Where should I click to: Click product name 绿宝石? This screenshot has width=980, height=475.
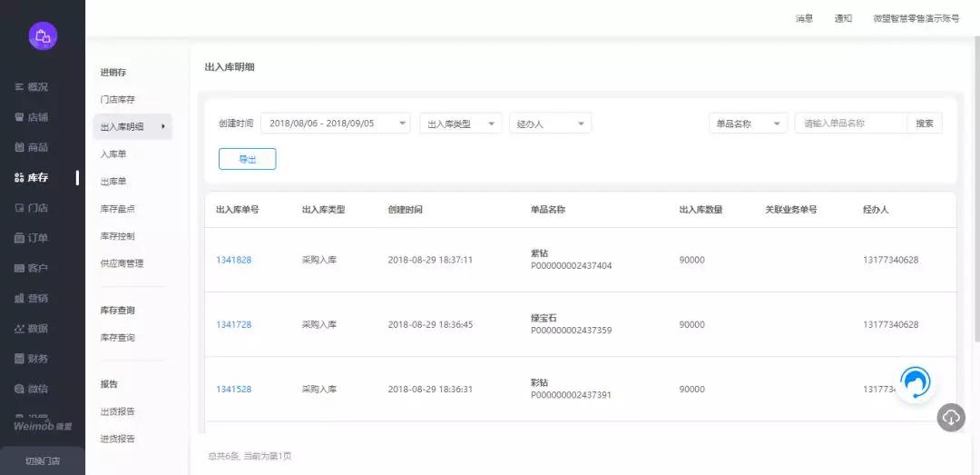click(x=544, y=318)
